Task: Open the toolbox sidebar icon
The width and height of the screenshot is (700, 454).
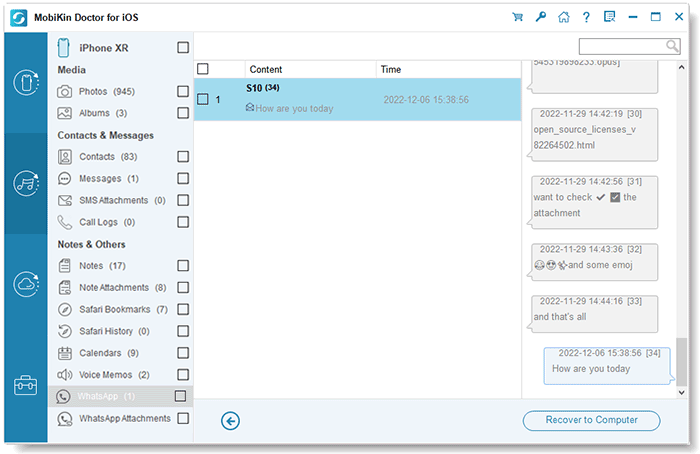Action: point(25,385)
